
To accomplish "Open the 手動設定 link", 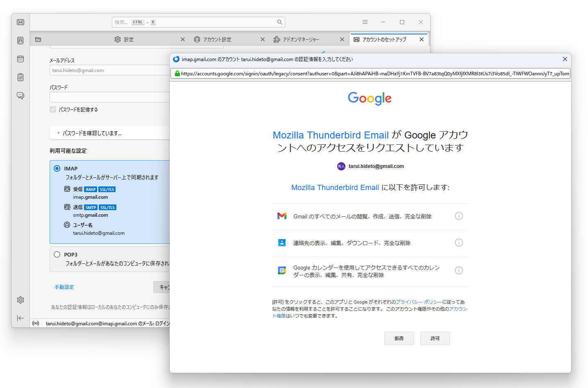I will click(64, 287).
